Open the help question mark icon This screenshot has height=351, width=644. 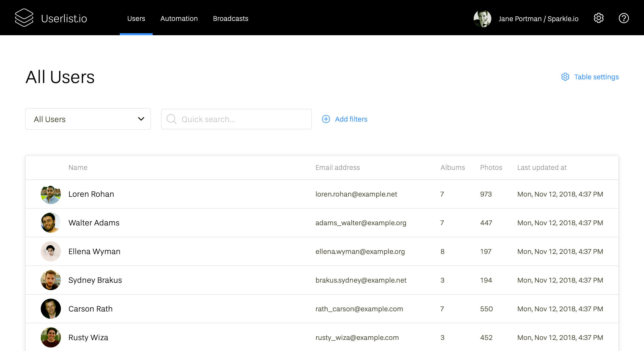pos(624,18)
